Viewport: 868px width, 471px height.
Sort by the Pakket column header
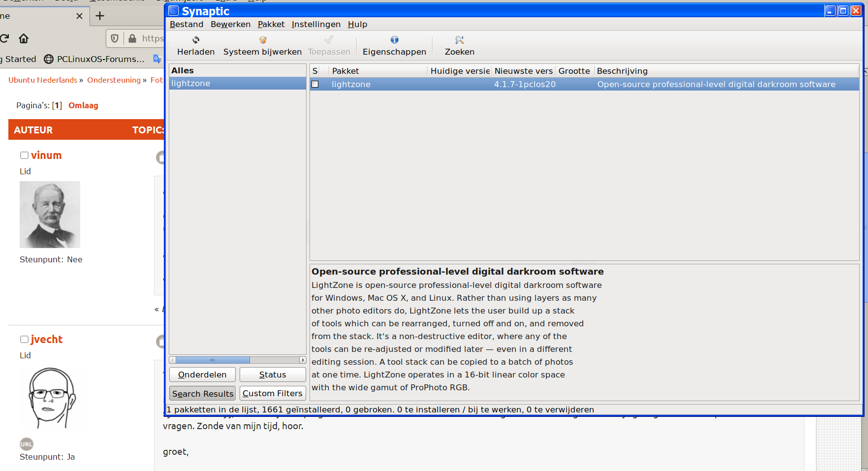378,71
